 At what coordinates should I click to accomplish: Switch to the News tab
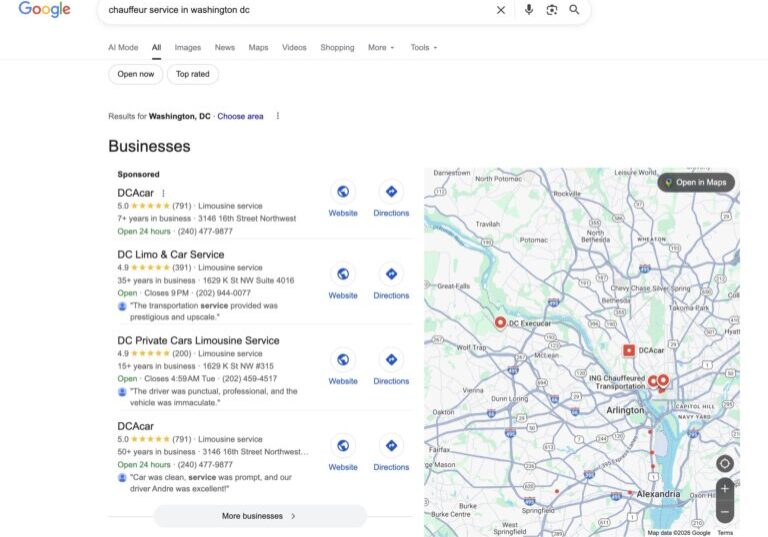[224, 48]
